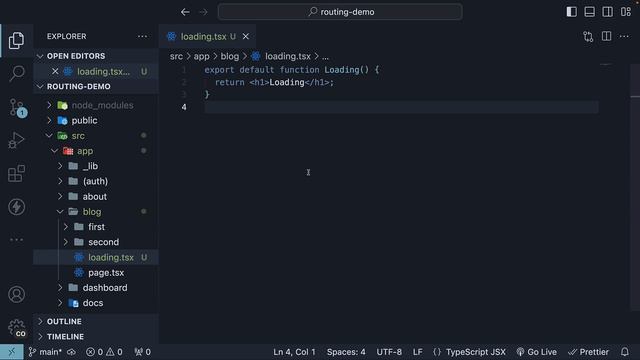Open Problems via errors and warnings count
640x360 pixels.
coord(104,352)
